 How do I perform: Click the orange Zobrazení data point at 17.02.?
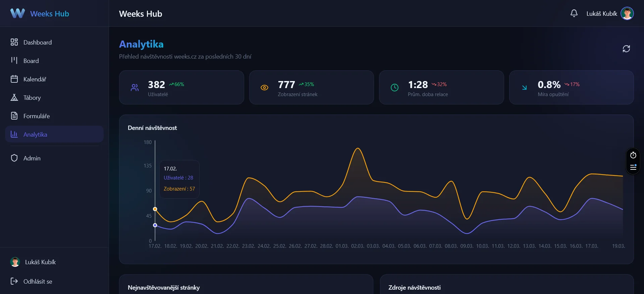[x=155, y=209]
